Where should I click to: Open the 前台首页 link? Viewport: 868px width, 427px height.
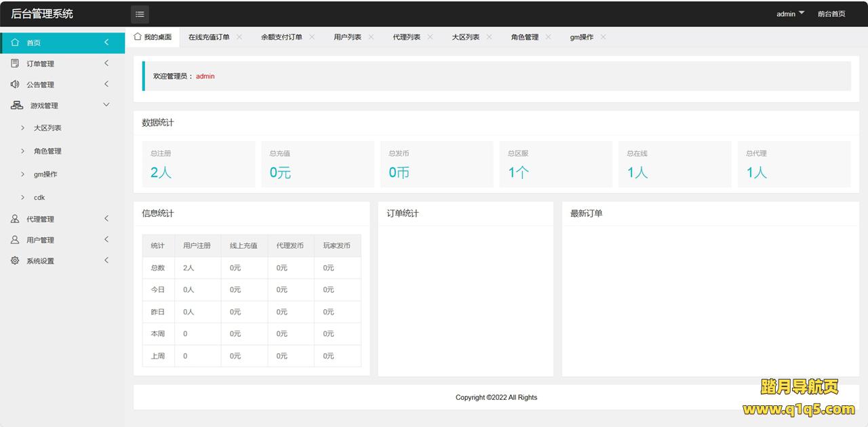(x=831, y=14)
